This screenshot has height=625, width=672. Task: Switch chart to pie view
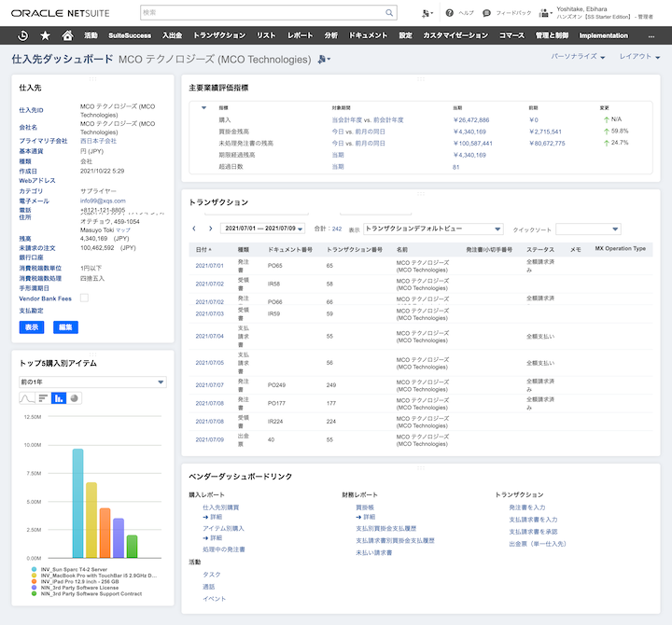tap(74, 398)
